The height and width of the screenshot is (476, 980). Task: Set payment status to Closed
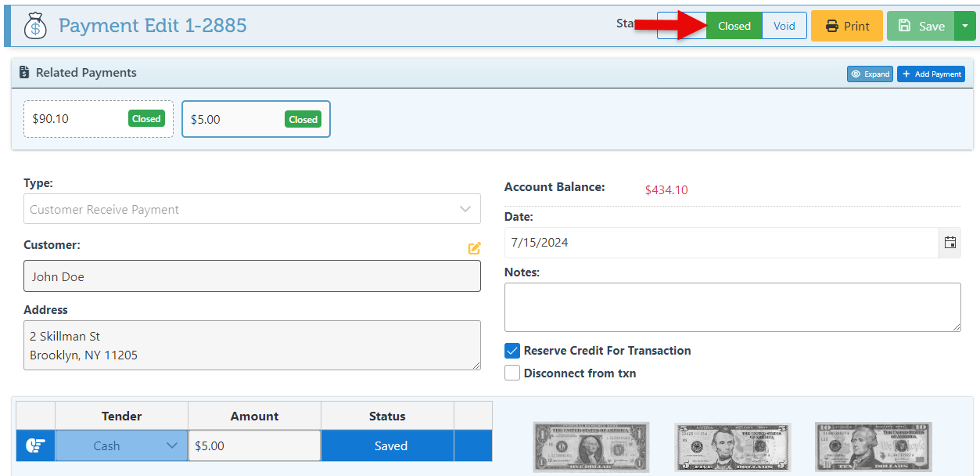coord(734,26)
